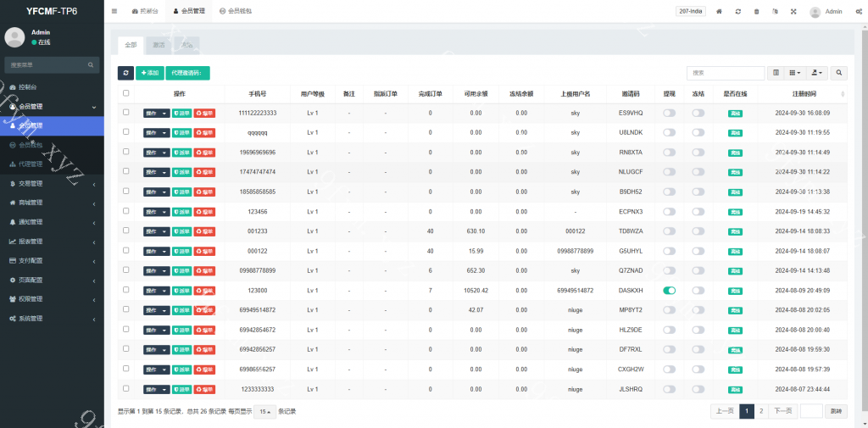Open 系统管理 in the sidebar

(x=52, y=319)
